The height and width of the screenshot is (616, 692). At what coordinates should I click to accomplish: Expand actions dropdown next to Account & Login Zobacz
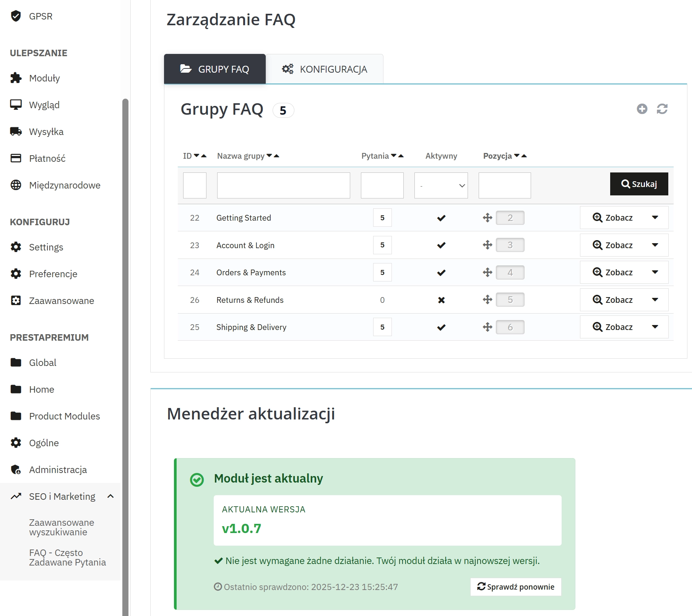[x=655, y=245]
